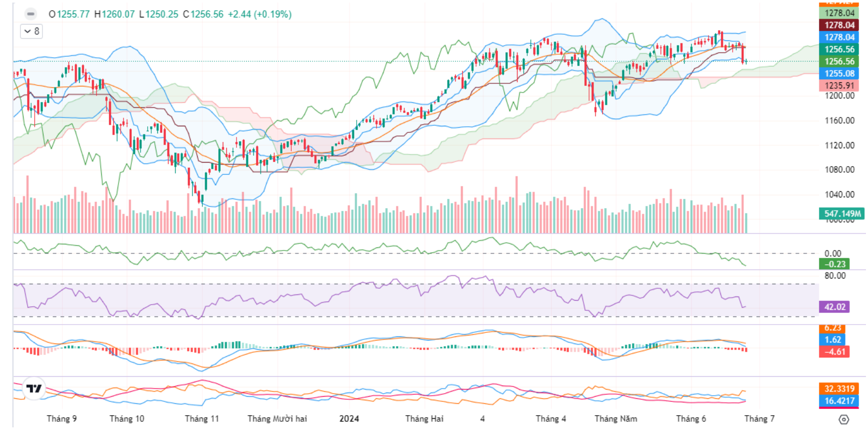Click the blue 16.4217 indicator label
The image size is (868, 433).
point(839,401)
